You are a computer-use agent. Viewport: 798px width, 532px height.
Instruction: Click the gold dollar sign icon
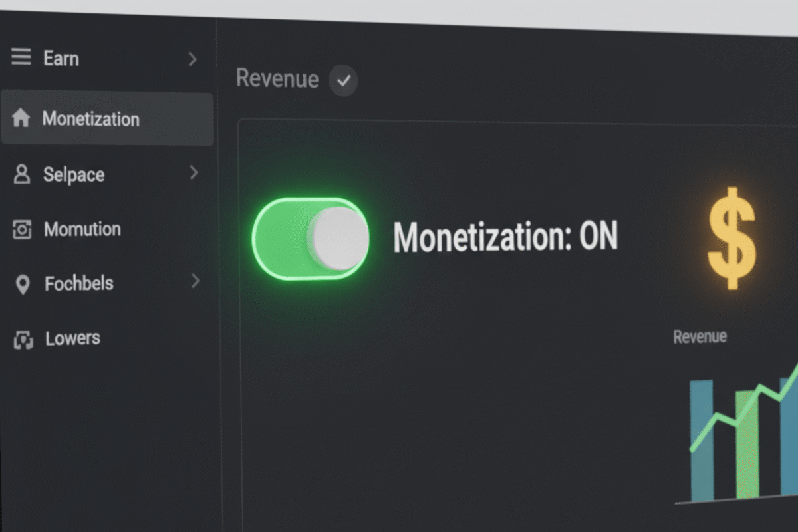point(731,237)
